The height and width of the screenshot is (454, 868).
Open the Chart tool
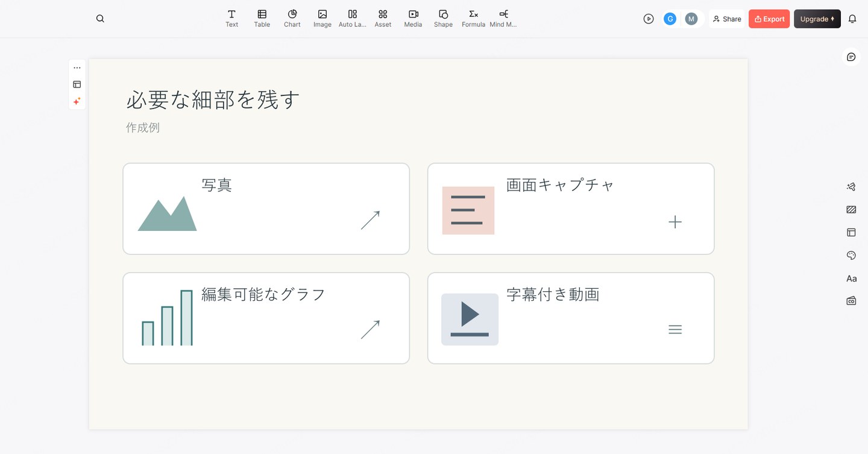tap(292, 19)
